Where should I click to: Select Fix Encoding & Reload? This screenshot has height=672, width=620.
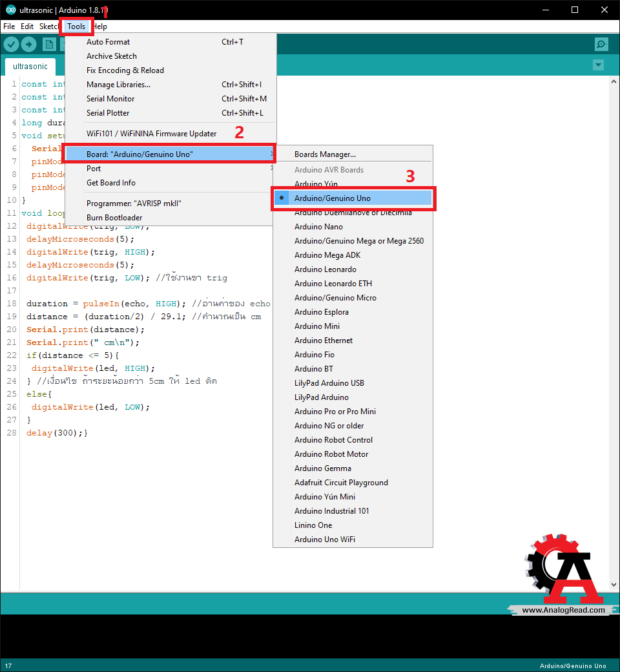click(170, 70)
